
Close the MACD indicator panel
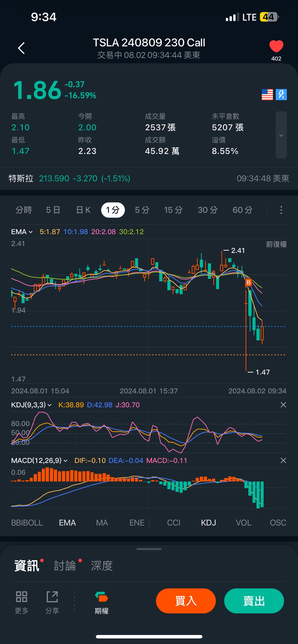point(283,460)
